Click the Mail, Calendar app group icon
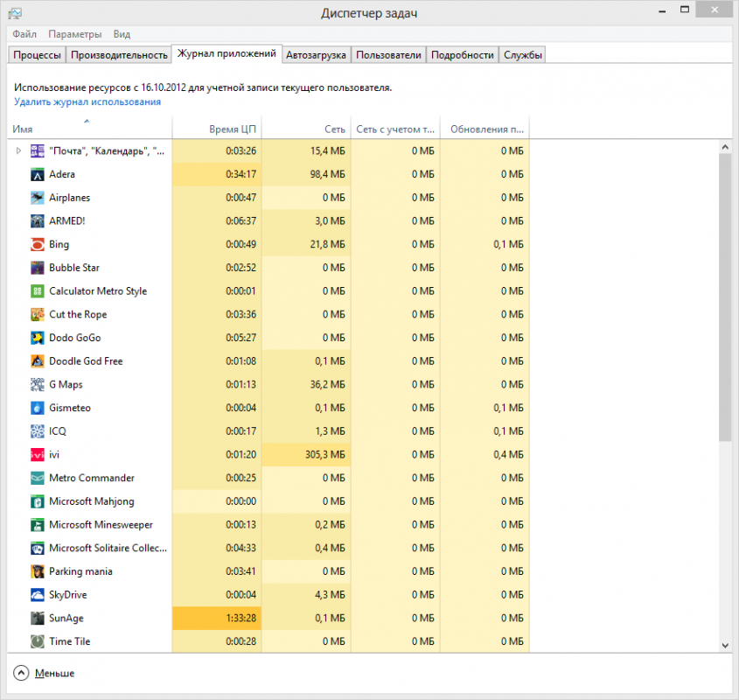Viewport: 739px width, 700px height. pos(38,151)
